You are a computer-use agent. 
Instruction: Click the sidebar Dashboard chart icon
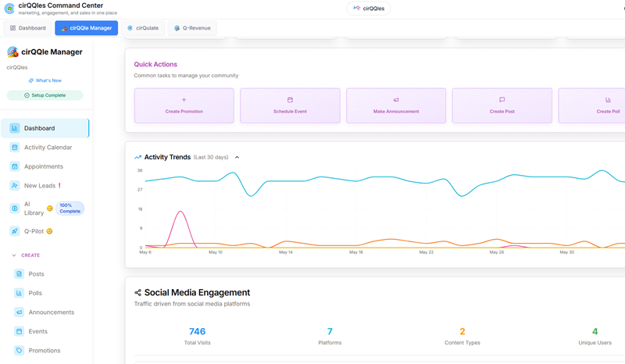pos(15,128)
